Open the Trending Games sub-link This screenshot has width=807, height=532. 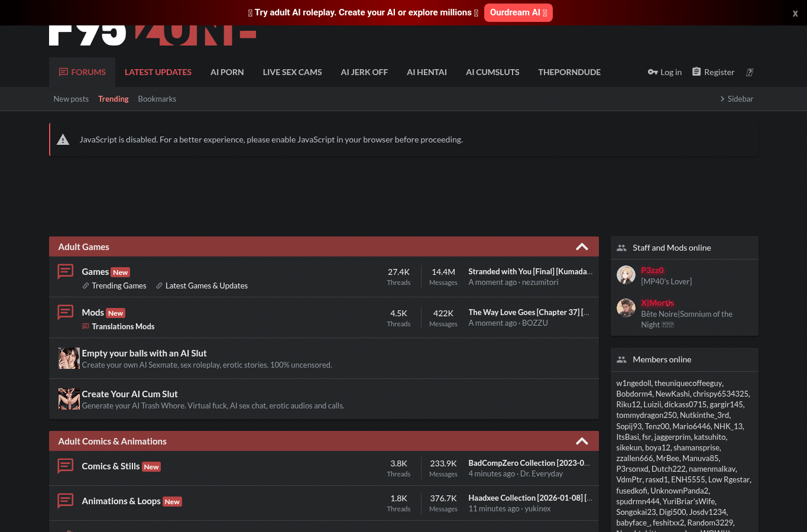119,286
